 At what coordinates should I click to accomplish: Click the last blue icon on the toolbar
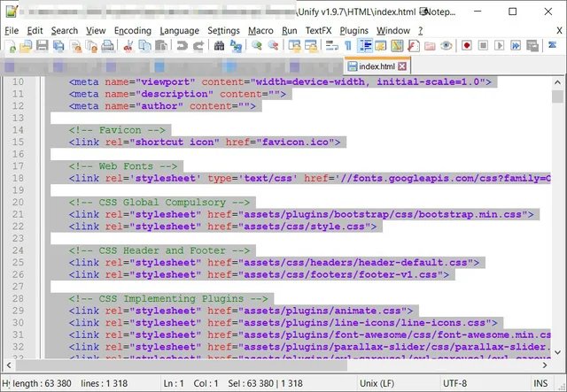tap(553, 45)
